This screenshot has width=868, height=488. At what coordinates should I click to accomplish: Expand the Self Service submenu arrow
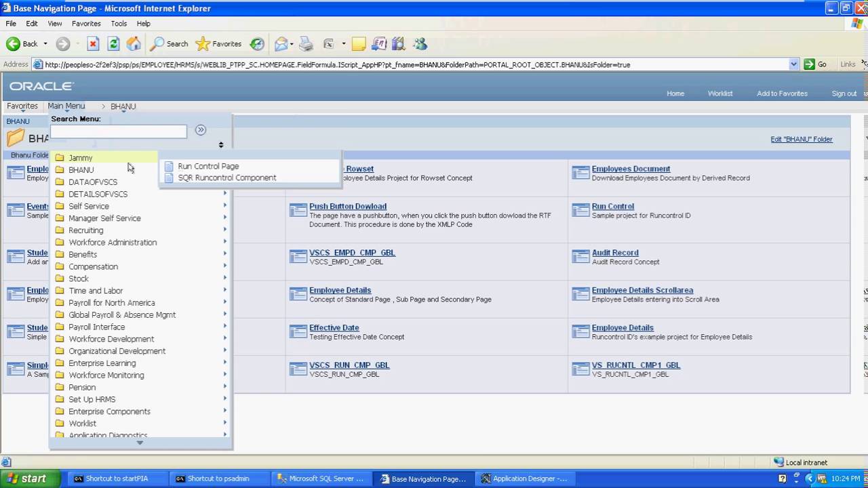[x=225, y=205]
